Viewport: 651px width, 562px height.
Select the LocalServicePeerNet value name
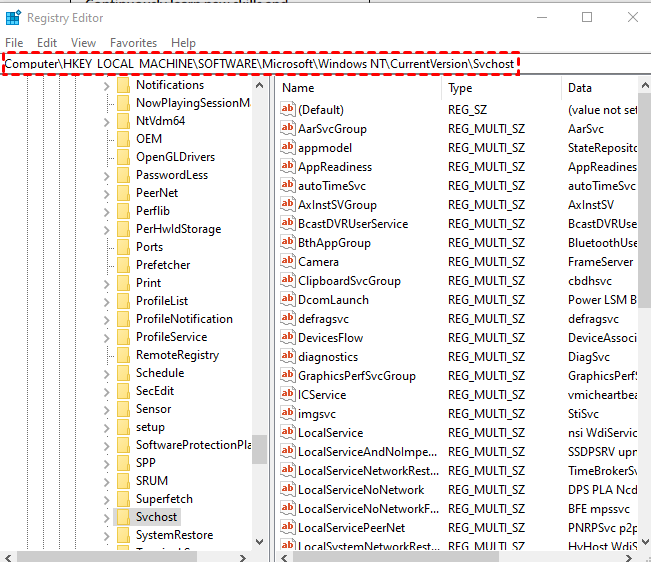[351, 528]
